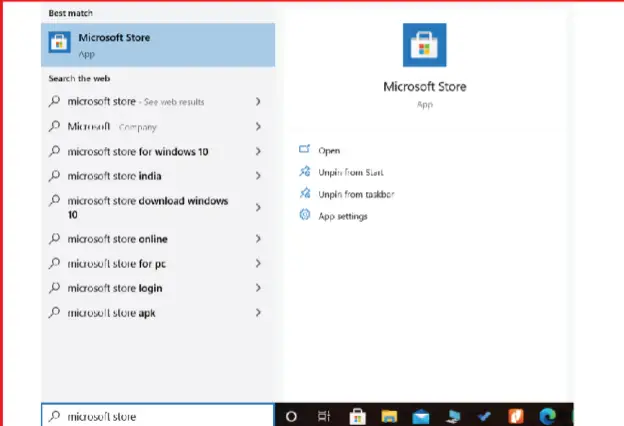
Task: Click search icon beside 'microsoft store login'
Action: click(55, 287)
